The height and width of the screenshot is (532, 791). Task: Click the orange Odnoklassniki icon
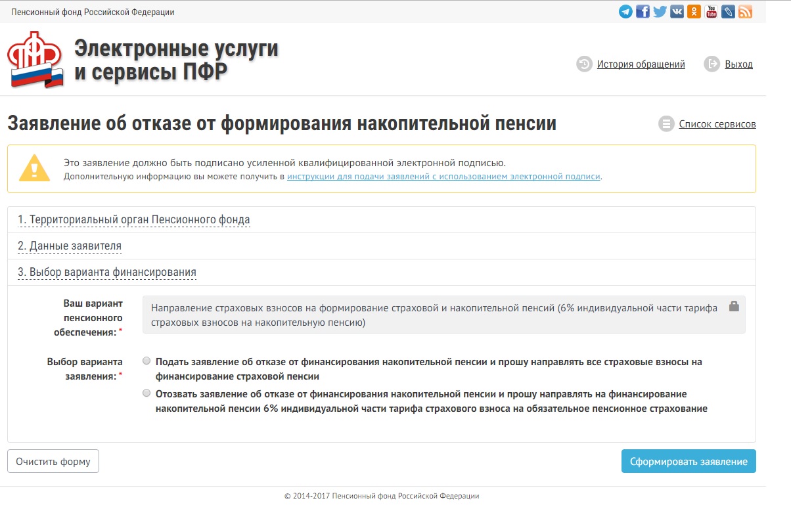click(x=694, y=12)
